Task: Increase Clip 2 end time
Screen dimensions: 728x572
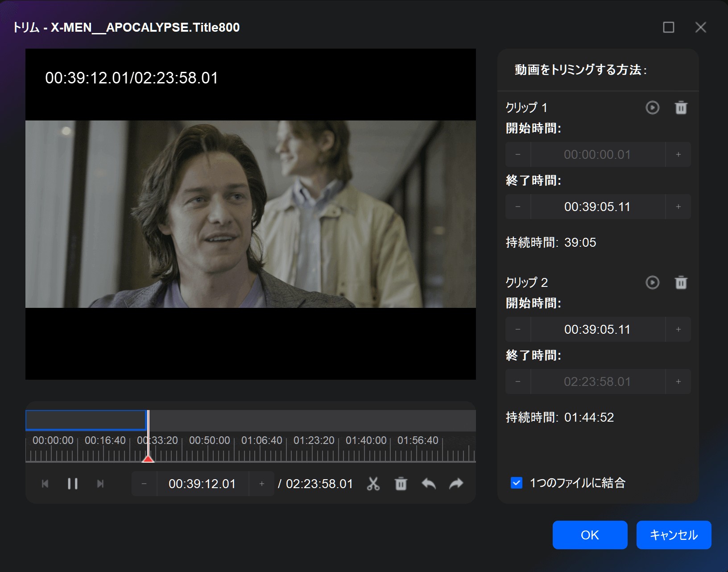Action: pos(678,381)
